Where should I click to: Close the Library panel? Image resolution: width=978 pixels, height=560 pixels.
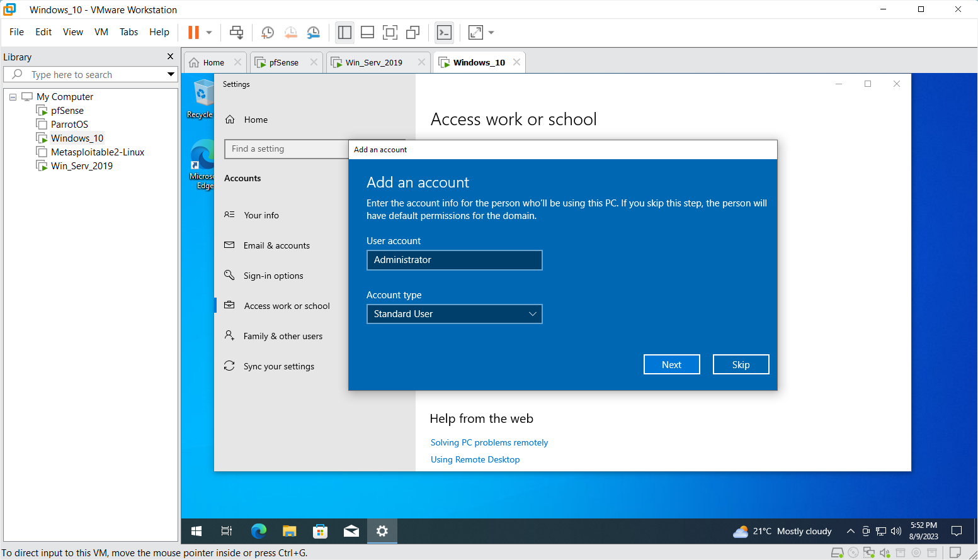click(170, 57)
